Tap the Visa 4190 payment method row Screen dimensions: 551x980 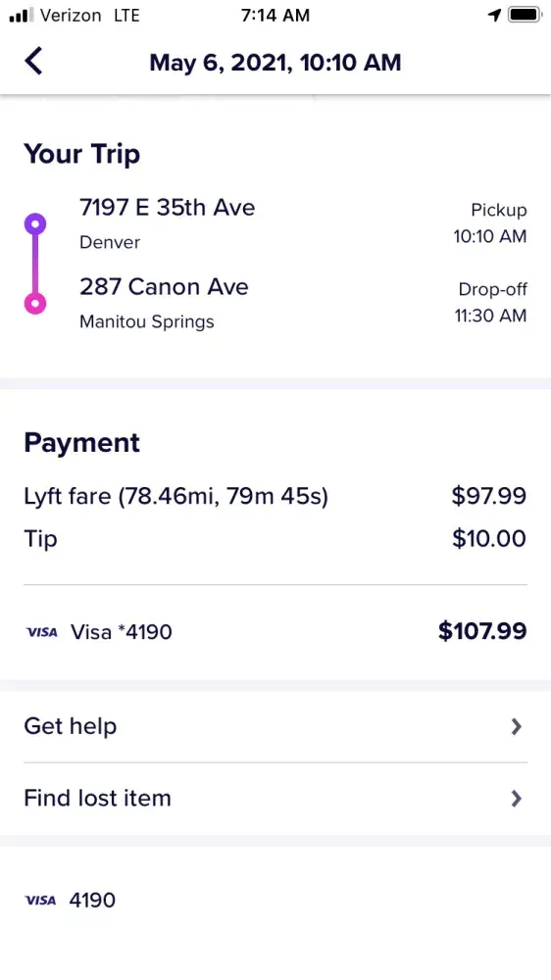tap(275, 900)
